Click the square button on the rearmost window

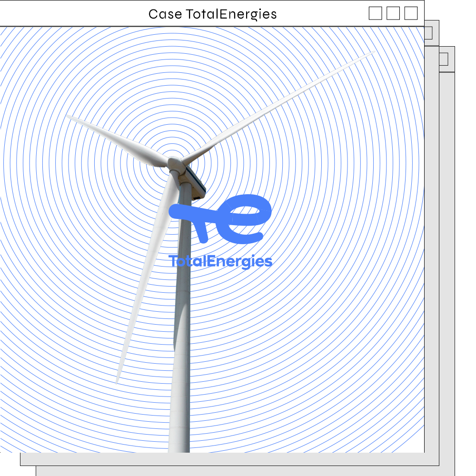pos(444,59)
